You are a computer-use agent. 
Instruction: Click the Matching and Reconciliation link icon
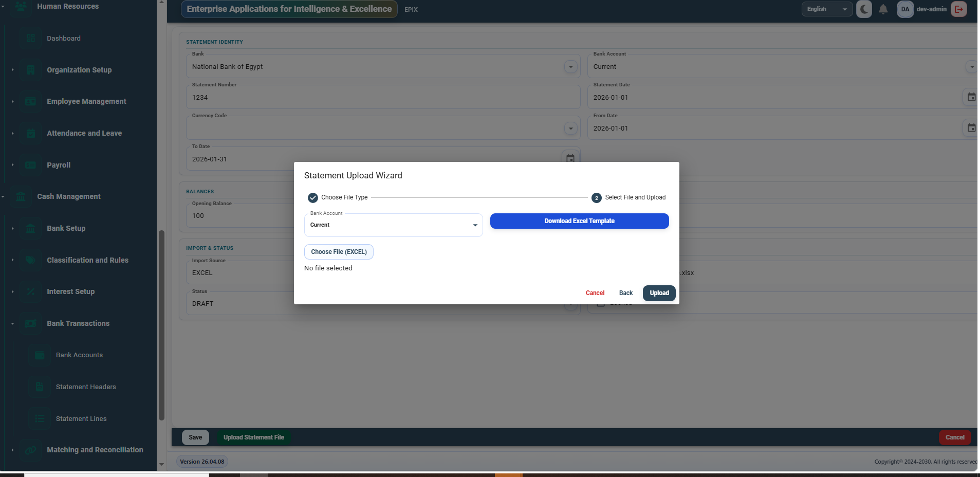click(x=31, y=450)
